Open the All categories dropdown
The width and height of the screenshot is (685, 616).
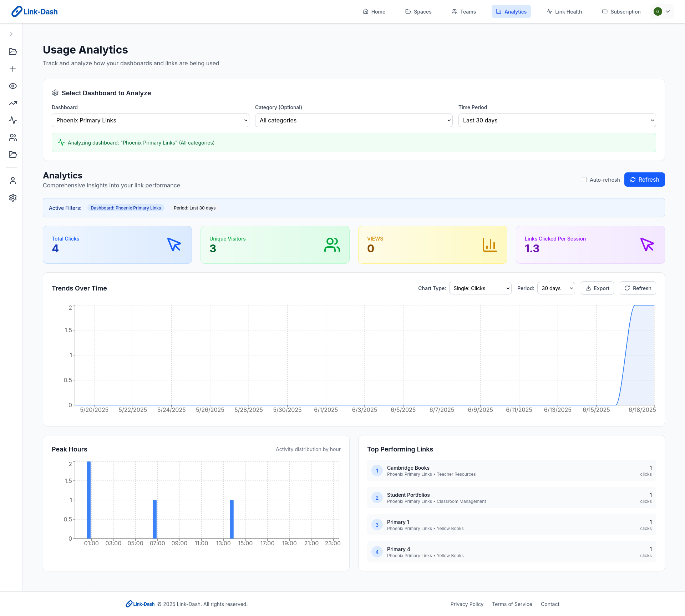[x=354, y=120]
